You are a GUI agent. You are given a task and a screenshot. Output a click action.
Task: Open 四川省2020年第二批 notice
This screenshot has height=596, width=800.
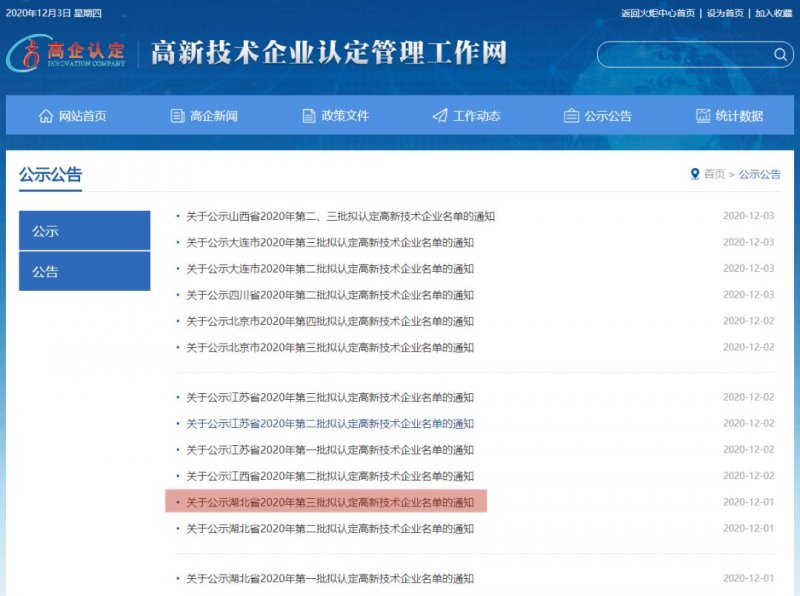pyautogui.click(x=330, y=295)
